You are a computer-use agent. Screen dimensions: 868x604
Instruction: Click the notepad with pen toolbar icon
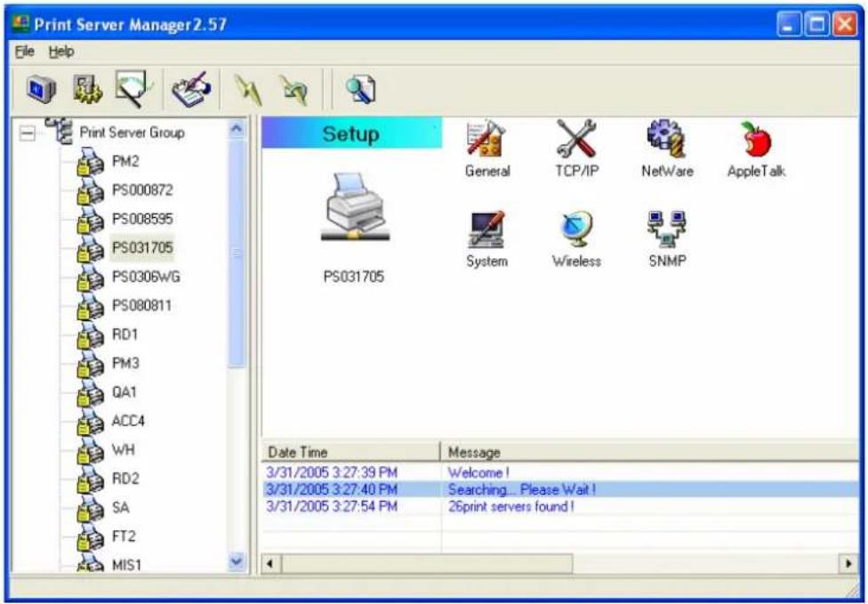(x=191, y=89)
